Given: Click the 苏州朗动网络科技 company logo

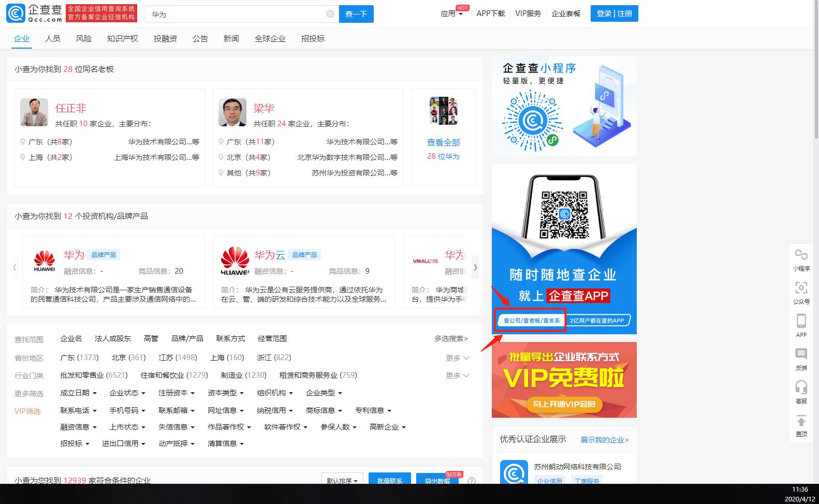Looking at the screenshot, I should [514, 472].
